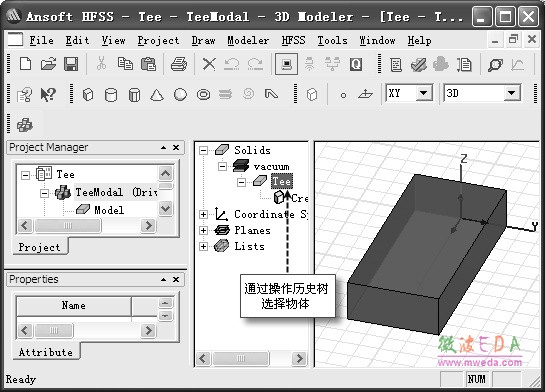The height and width of the screenshot is (392, 545).
Task: Click Project Manager vertical scrollbar down arrow
Action: [x=165, y=209]
